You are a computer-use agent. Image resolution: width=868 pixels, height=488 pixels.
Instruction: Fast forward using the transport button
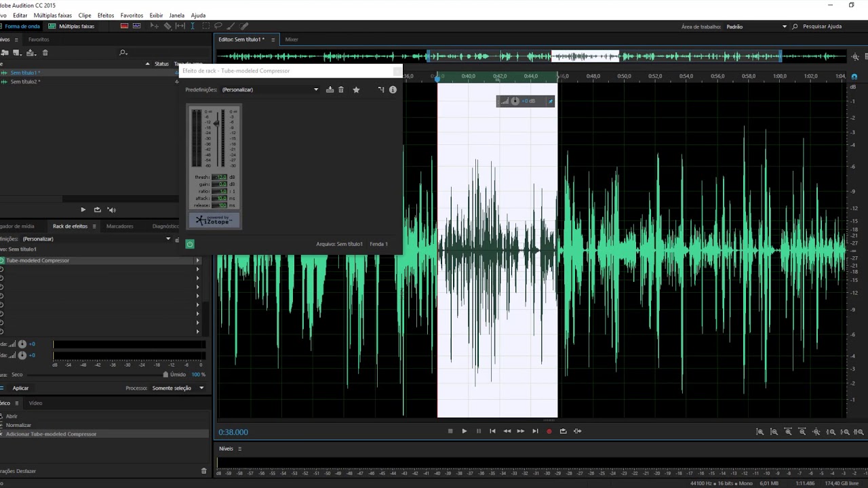point(521,431)
